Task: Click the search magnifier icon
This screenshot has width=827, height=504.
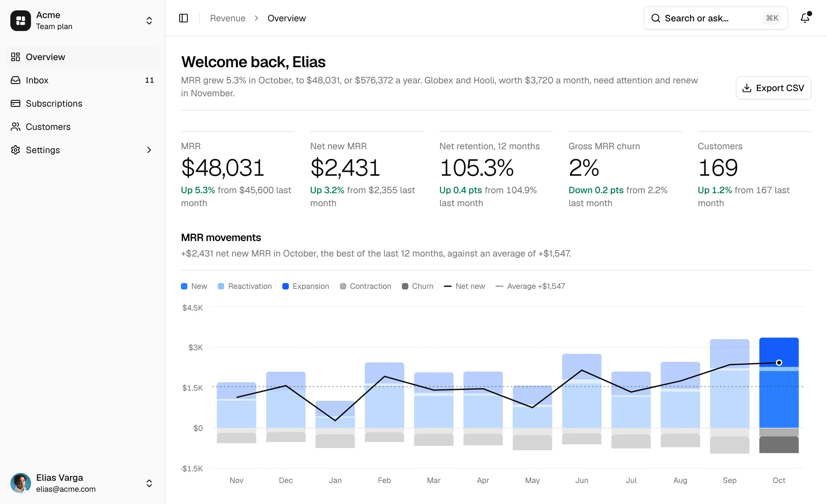Action: tap(655, 18)
